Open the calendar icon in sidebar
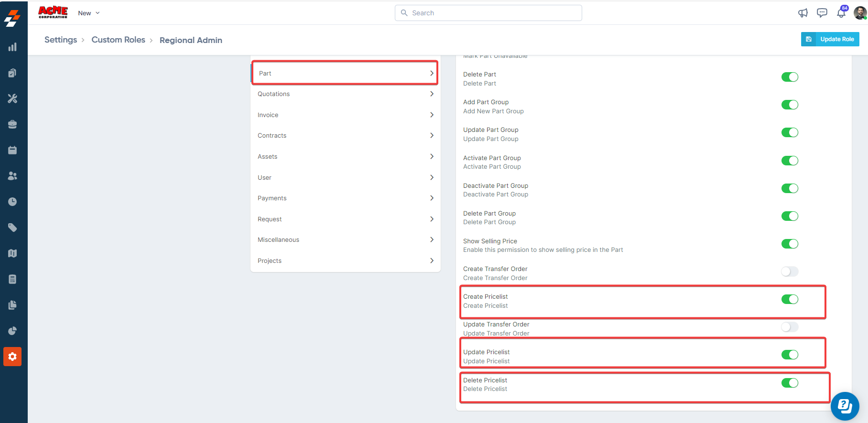 (x=12, y=150)
